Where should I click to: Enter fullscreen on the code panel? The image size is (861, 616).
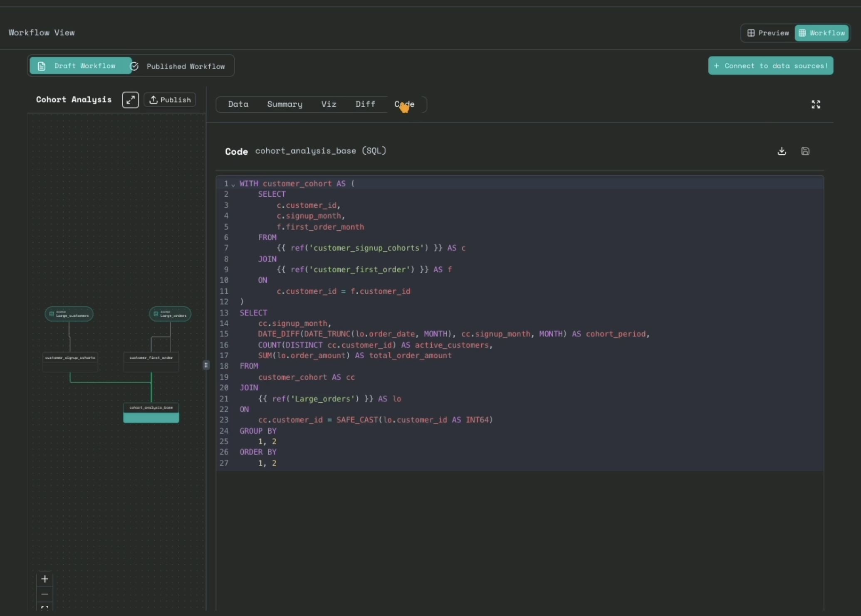click(x=815, y=104)
